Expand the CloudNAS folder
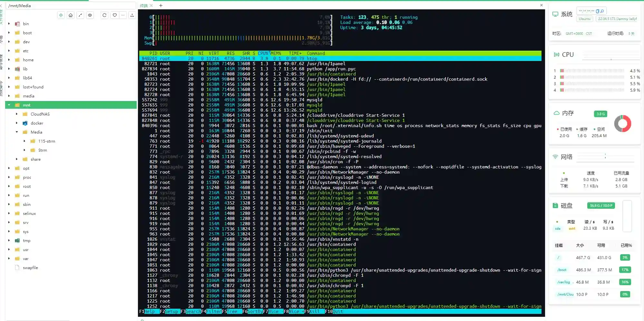The height and width of the screenshot is (321, 644). (x=17, y=114)
